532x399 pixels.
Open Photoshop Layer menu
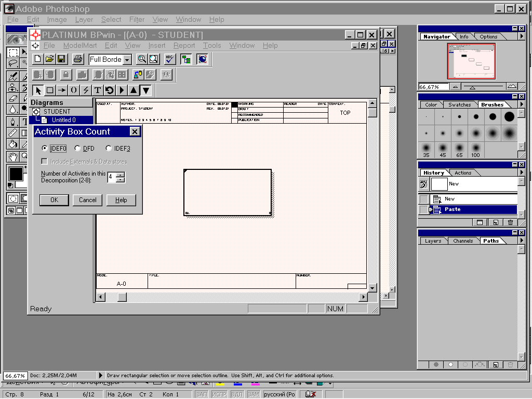click(84, 20)
